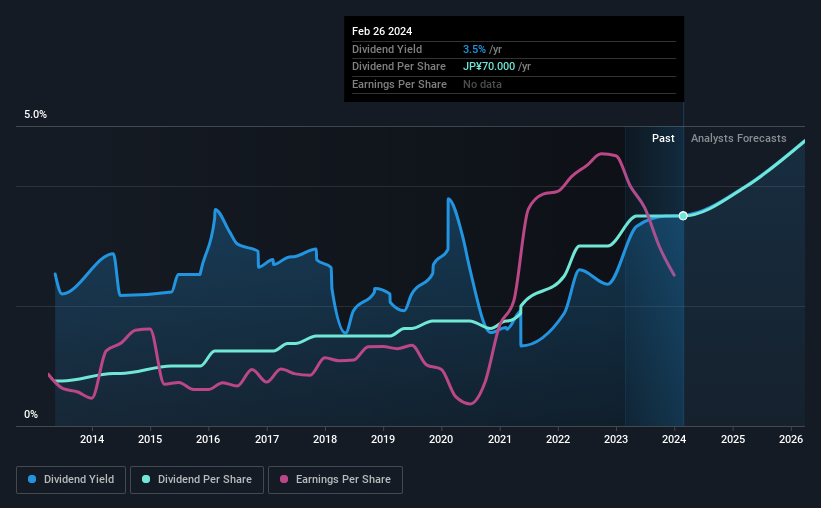Toggle the Dividend Yield legend button
The height and width of the screenshot is (508, 821).
pos(71,480)
